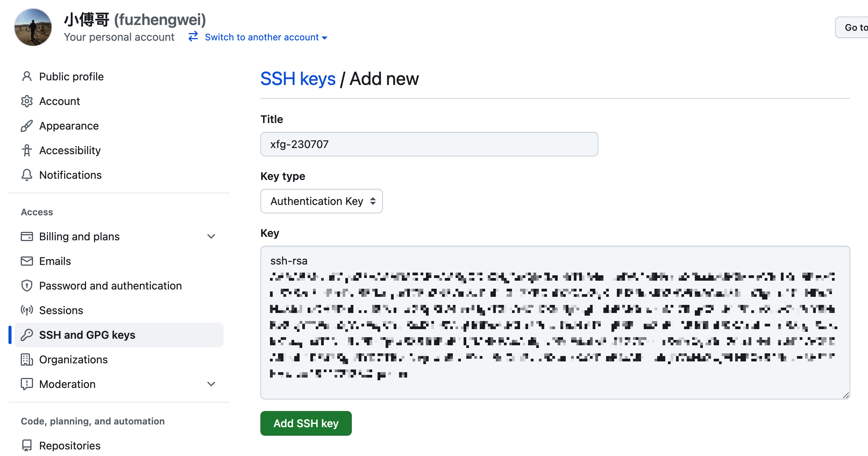Screen dimensions: 868x456
Task: Click the fuzhengwei profile avatar
Action: (33, 27)
